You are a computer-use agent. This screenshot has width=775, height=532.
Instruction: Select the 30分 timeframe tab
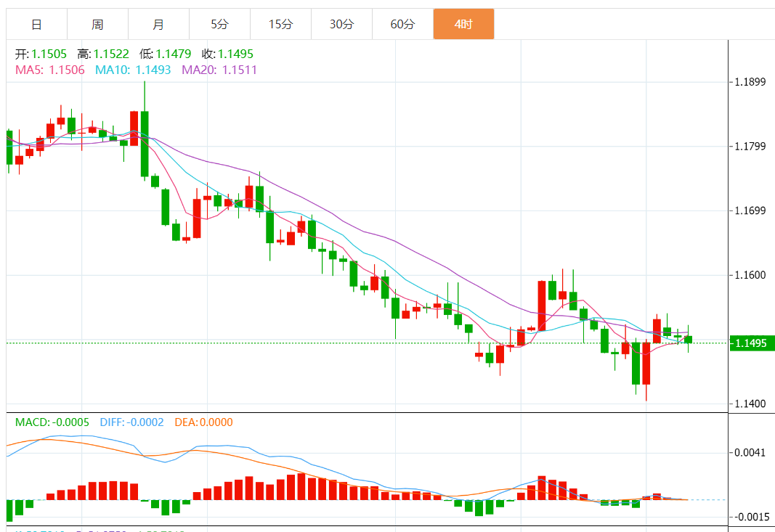(x=341, y=24)
